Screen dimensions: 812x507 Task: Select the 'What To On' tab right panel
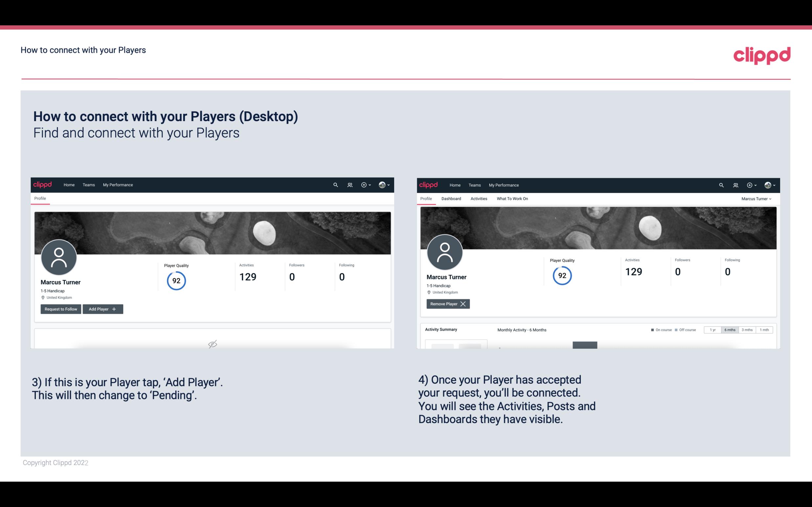[x=512, y=199]
